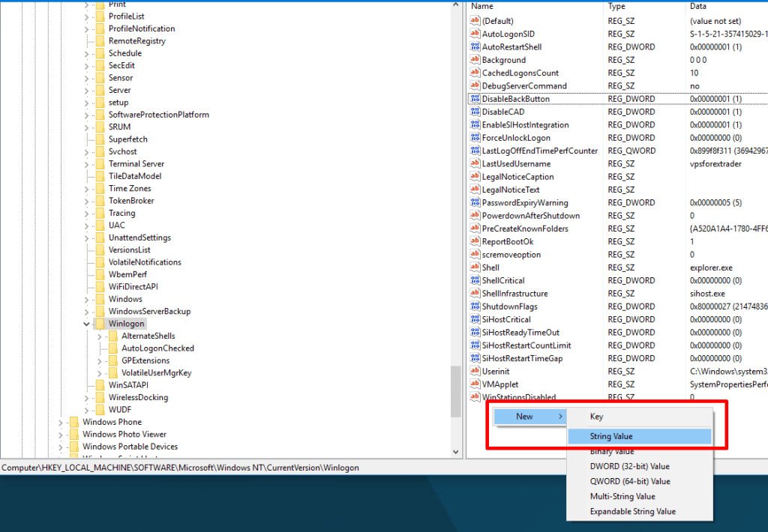Select the DebugServerCommand value
This screenshot has width=768, height=532.
click(x=524, y=85)
